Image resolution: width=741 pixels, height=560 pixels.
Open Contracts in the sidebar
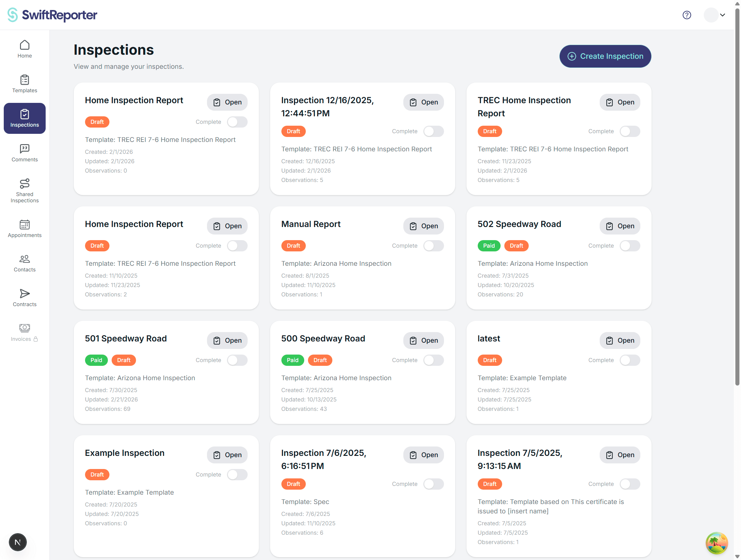click(x=24, y=298)
